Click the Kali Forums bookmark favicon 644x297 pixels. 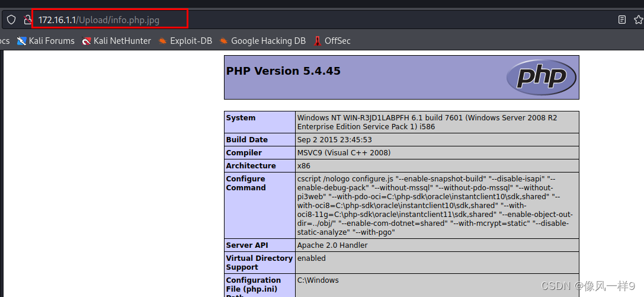click(22, 41)
